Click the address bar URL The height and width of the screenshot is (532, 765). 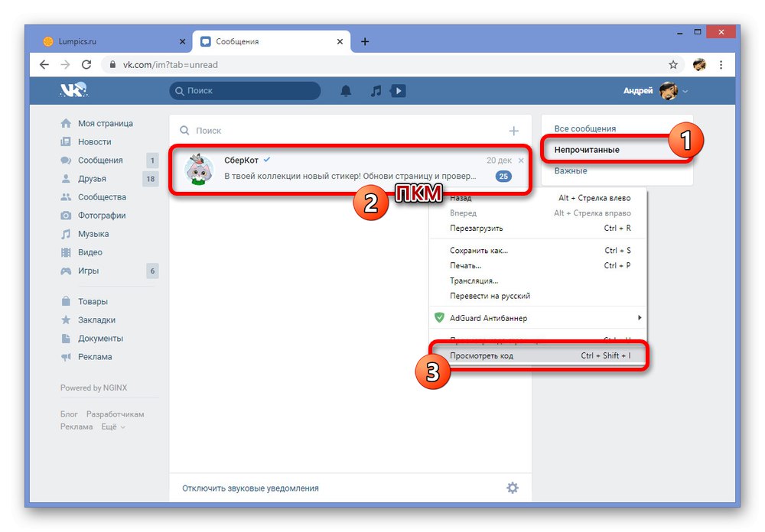pos(171,64)
